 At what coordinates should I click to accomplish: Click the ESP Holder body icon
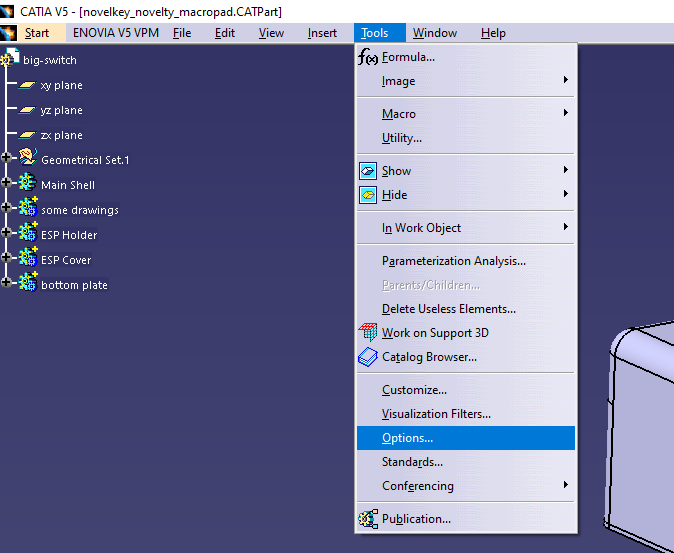[28, 232]
